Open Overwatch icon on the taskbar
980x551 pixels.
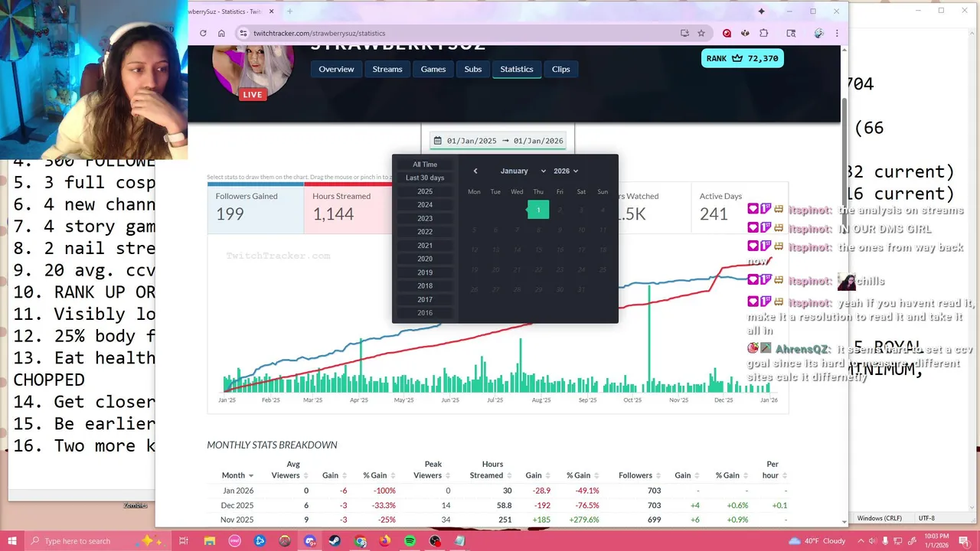pos(285,541)
